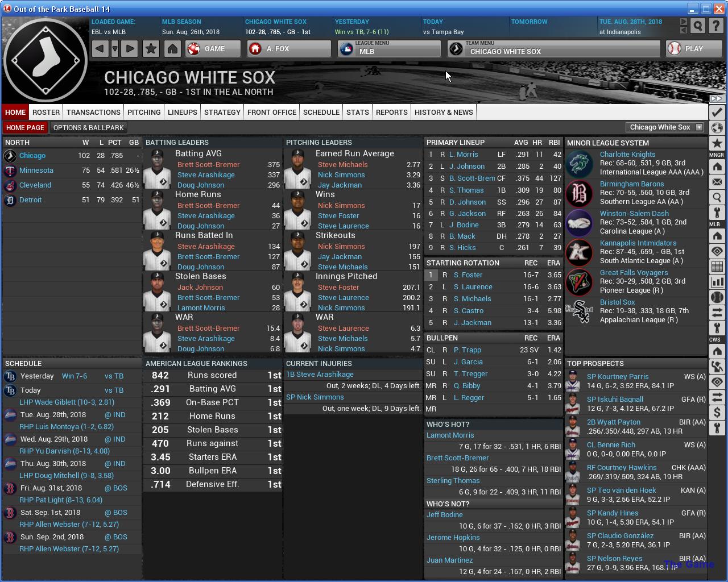Click the wrench icon under CWS section
This screenshot has width=728, height=582.
[x=717, y=428]
